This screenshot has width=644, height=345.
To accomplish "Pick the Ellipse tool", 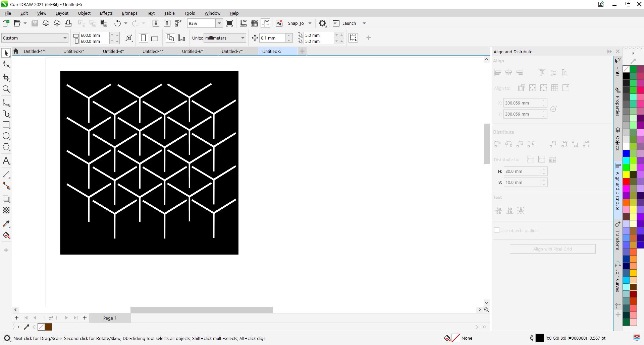I will pyautogui.click(x=6, y=136).
